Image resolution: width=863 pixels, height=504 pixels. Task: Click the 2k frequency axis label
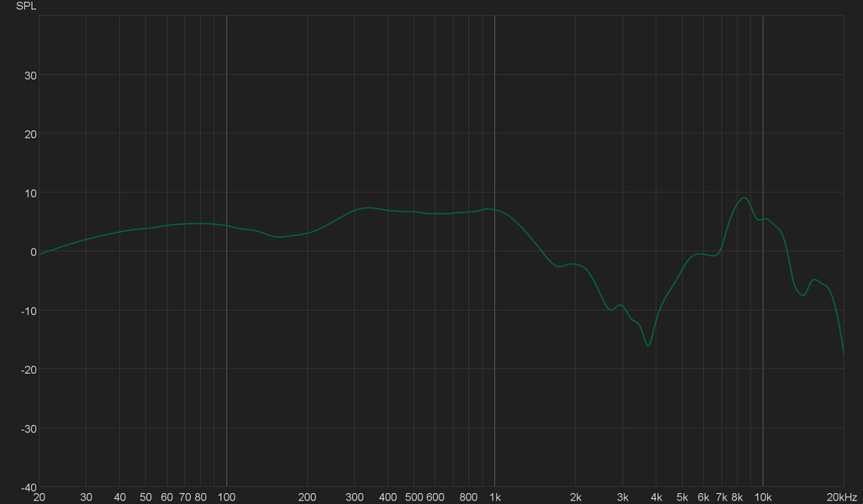point(576,497)
